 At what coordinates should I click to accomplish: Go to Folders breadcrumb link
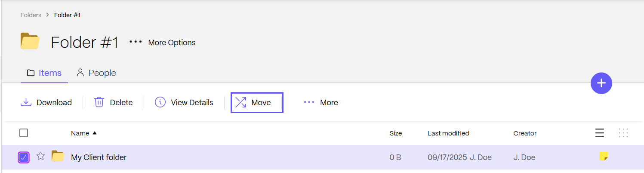tap(31, 15)
